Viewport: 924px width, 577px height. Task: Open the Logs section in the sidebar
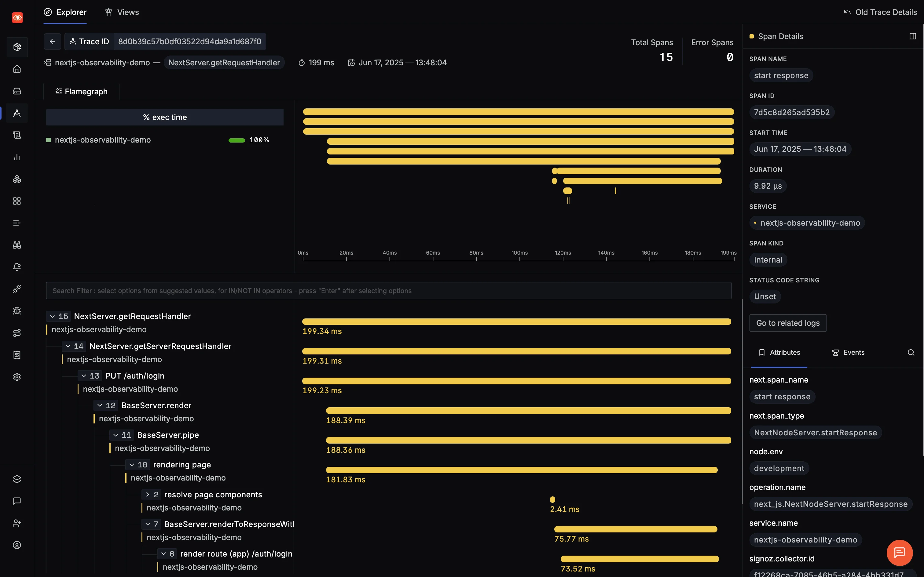tap(17, 135)
